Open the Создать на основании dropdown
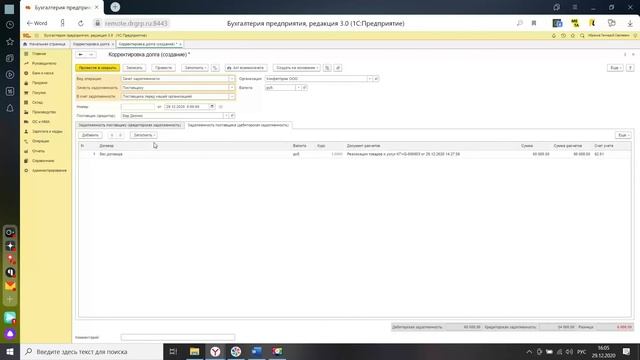Viewport: 640px width, 360px height. [297, 68]
